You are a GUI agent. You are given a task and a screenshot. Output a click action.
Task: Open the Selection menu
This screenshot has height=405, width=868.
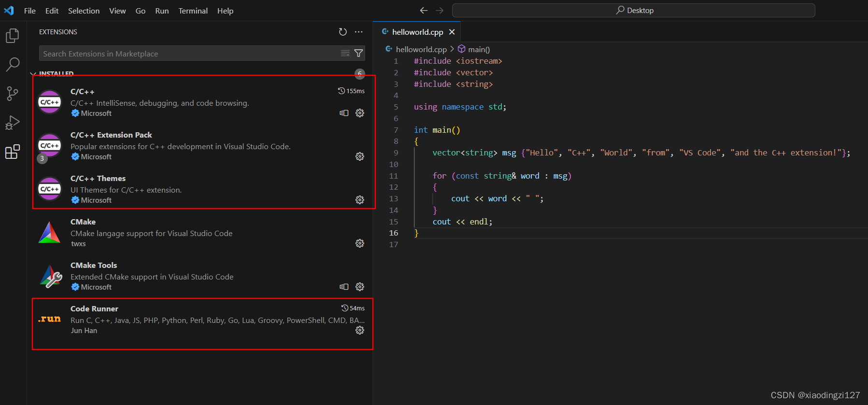(84, 11)
